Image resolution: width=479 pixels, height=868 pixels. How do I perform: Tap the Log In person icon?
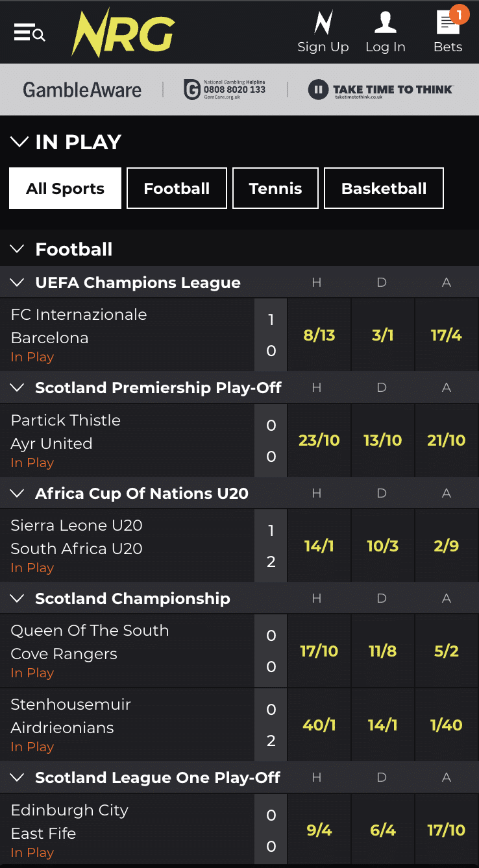pos(386,23)
